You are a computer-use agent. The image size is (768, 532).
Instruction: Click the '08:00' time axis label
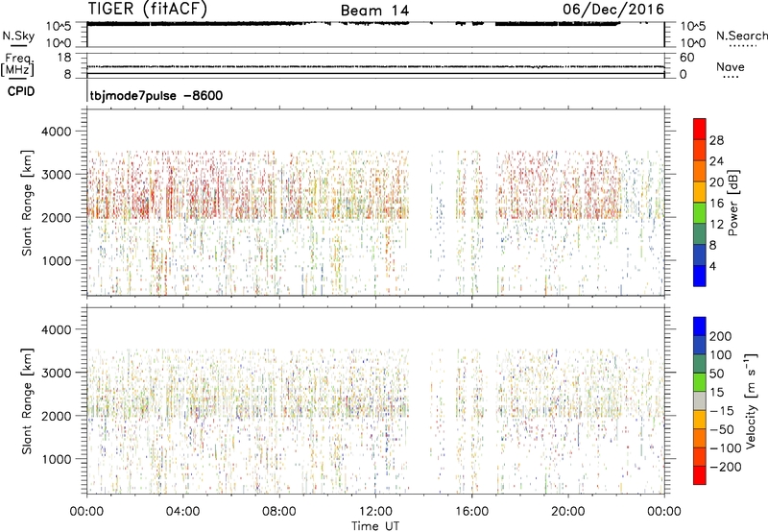[x=279, y=512]
